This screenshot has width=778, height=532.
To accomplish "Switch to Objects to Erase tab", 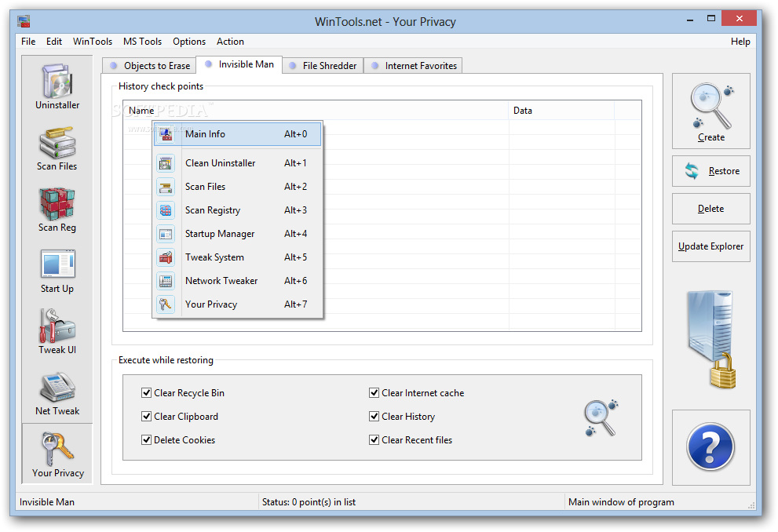I will point(149,66).
